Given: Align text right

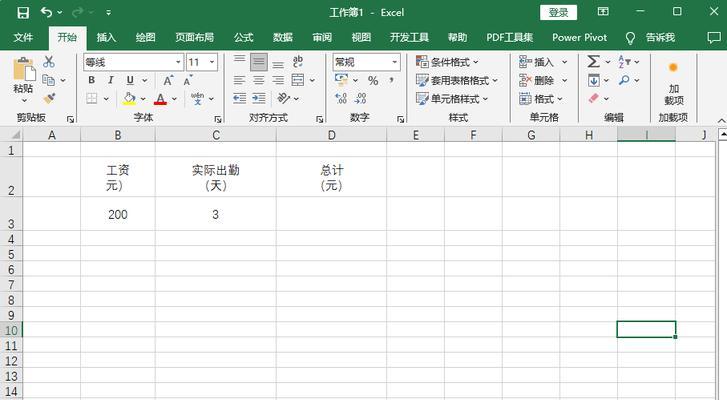Looking at the screenshot, I should click(278, 80).
